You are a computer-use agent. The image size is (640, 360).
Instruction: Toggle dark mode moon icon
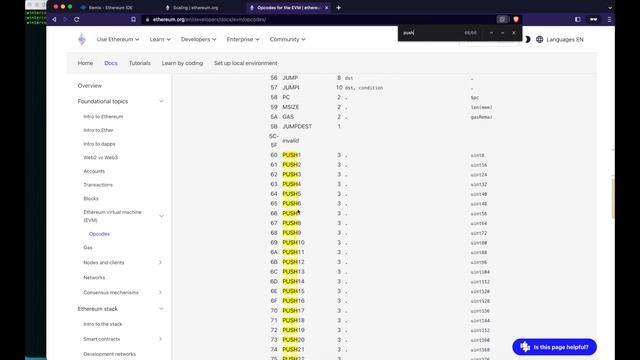pos(527,39)
